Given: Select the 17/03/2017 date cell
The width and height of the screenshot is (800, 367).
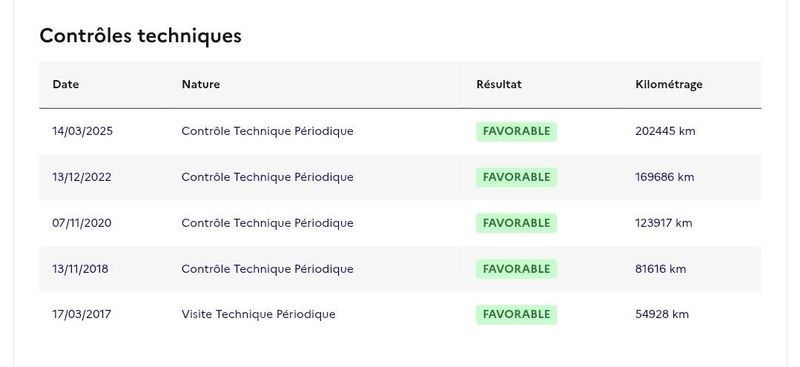Looking at the screenshot, I should pyautogui.click(x=81, y=314).
